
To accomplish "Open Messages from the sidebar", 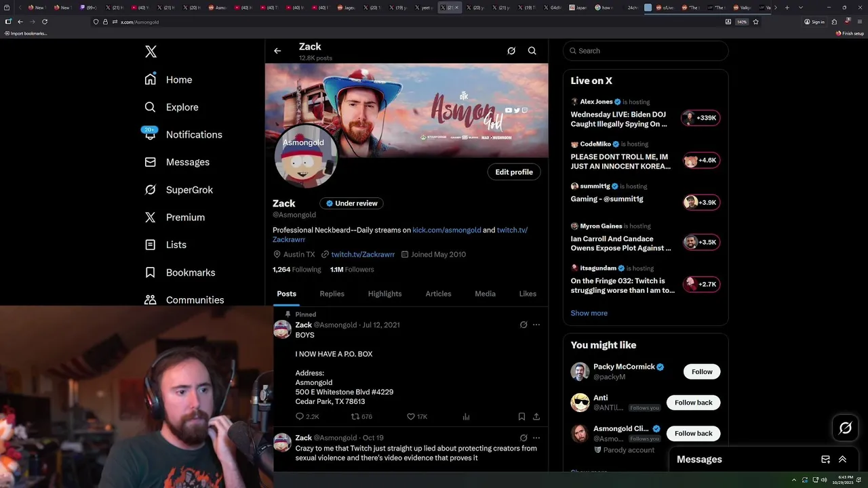I will (x=176, y=162).
